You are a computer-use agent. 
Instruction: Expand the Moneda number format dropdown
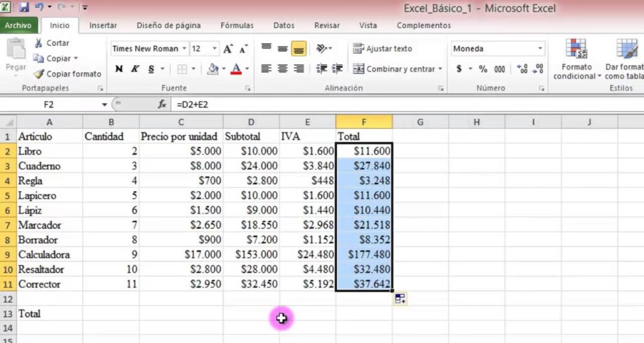[x=540, y=49]
